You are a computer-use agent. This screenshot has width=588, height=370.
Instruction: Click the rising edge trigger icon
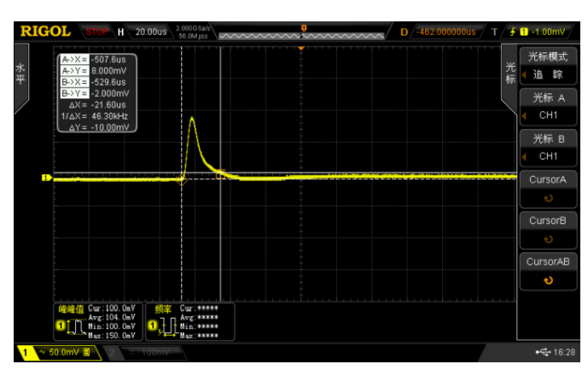[x=513, y=32]
